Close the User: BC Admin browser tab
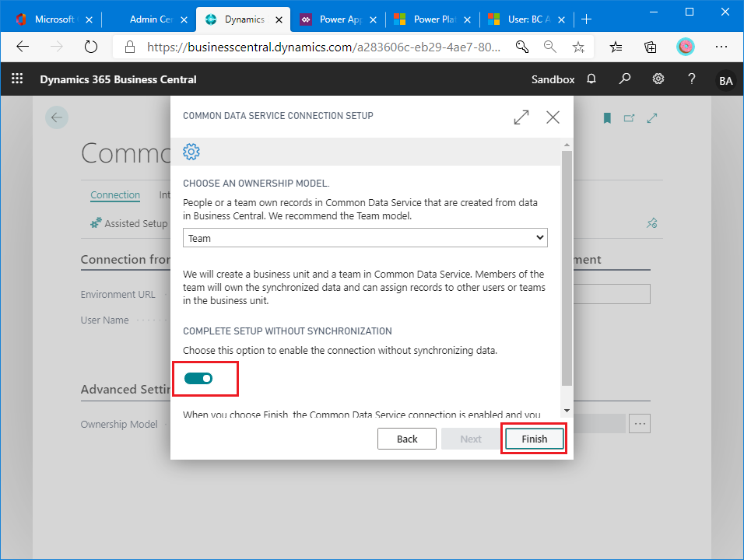This screenshot has width=744, height=560. pyautogui.click(x=561, y=19)
